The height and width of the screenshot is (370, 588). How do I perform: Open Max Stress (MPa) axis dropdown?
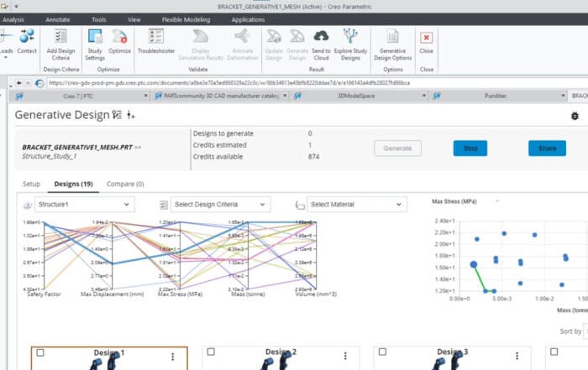click(497, 201)
